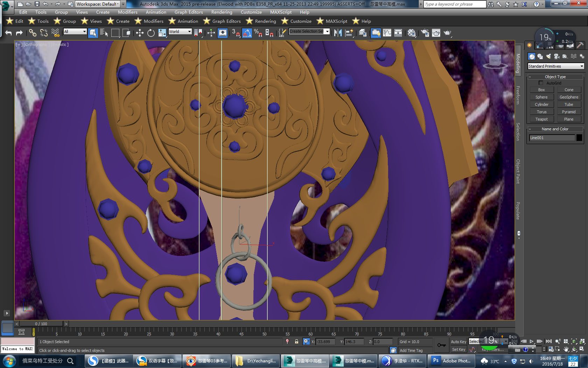Toggle the Graphite Ribbon button
This screenshot has height=368, width=588.
(376, 33)
